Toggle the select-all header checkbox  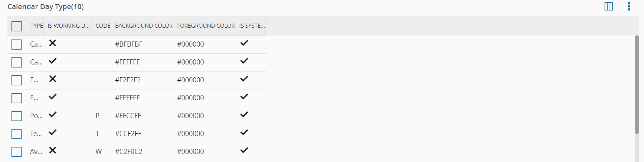pyautogui.click(x=17, y=26)
